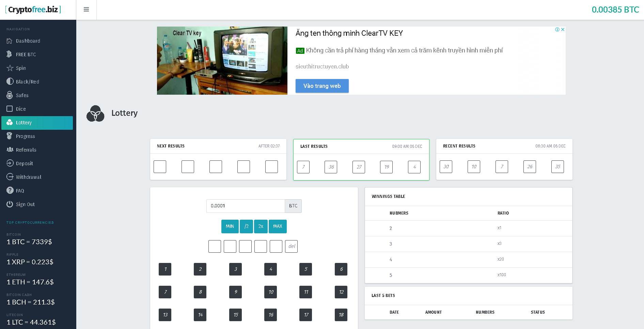Open the Safes page
The width and height of the screenshot is (644, 329).
(22, 95)
